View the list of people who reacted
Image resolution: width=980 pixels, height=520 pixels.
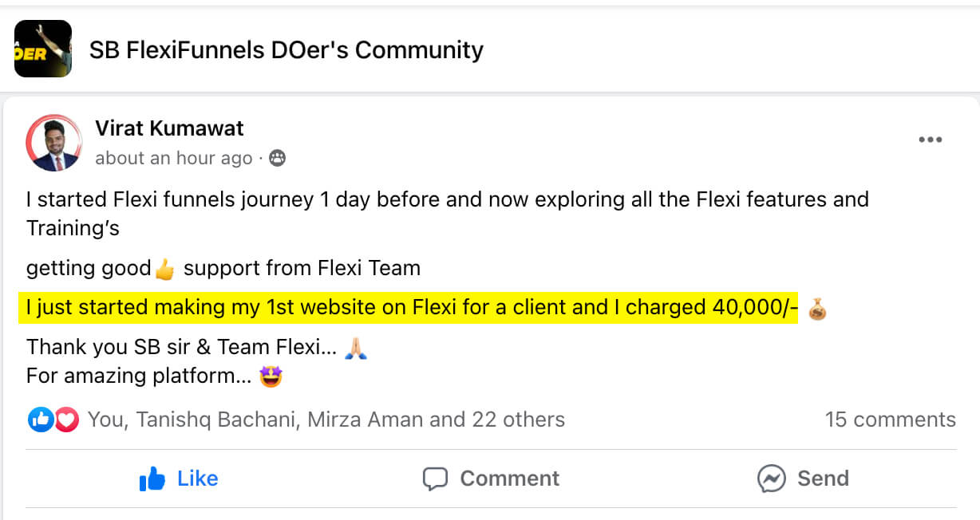(326, 420)
